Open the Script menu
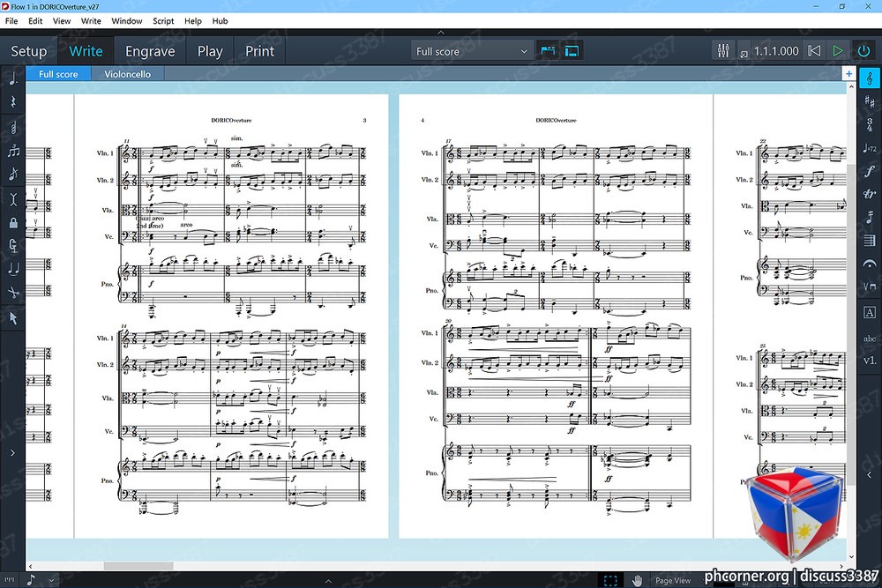882x588 pixels. [163, 21]
